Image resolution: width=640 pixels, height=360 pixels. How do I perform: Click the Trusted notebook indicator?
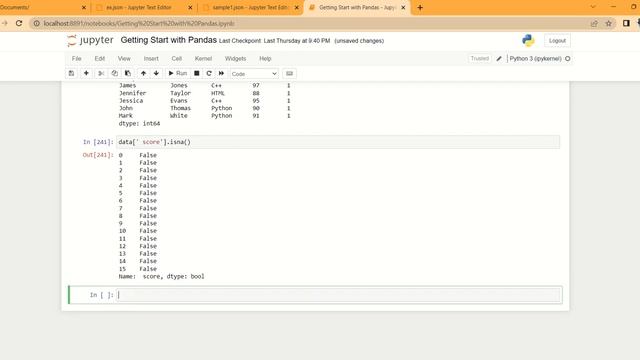coord(480,59)
